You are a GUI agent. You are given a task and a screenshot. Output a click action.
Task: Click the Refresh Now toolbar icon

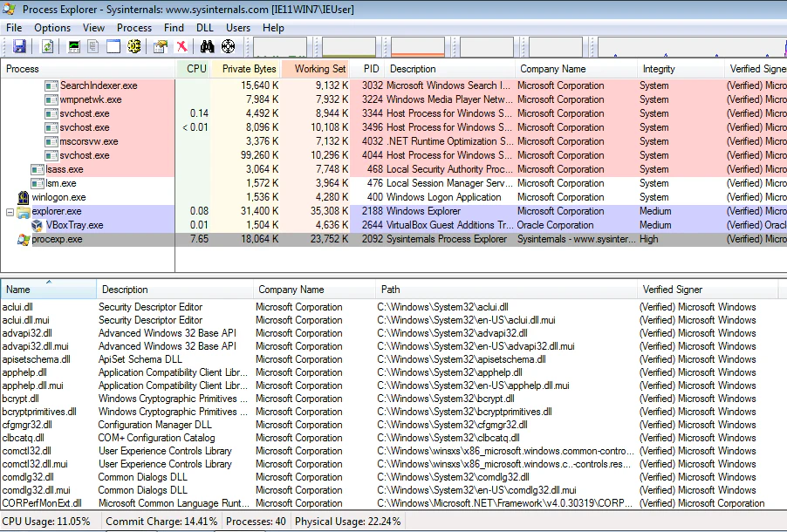pyautogui.click(x=48, y=46)
